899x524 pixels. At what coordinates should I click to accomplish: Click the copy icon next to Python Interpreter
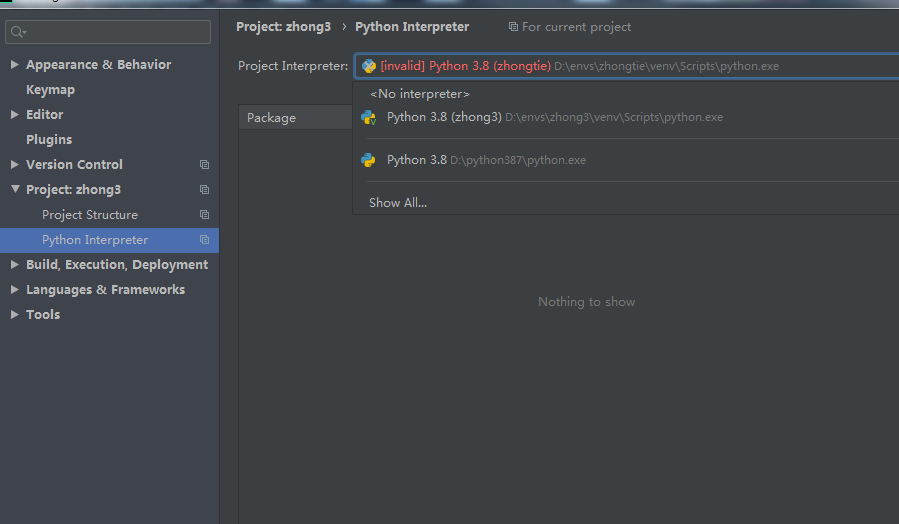pyautogui.click(x=204, y=240)
